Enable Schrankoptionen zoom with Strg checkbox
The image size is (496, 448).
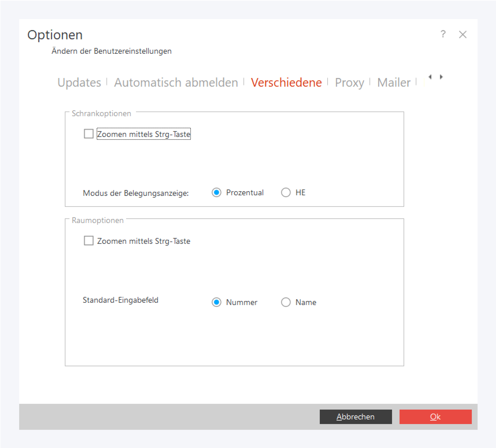(89, 134)
